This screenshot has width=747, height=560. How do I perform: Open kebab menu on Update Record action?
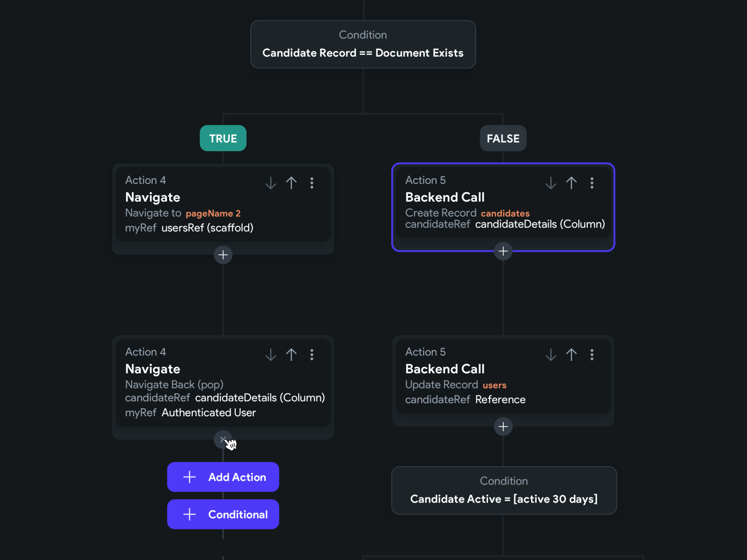[x=592, y=354]
